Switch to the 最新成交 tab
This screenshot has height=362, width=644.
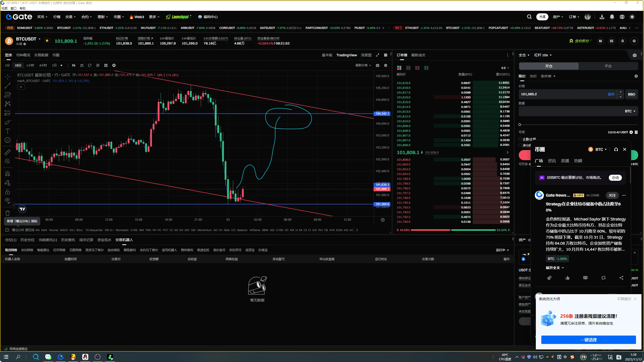[x=418, y=55]
